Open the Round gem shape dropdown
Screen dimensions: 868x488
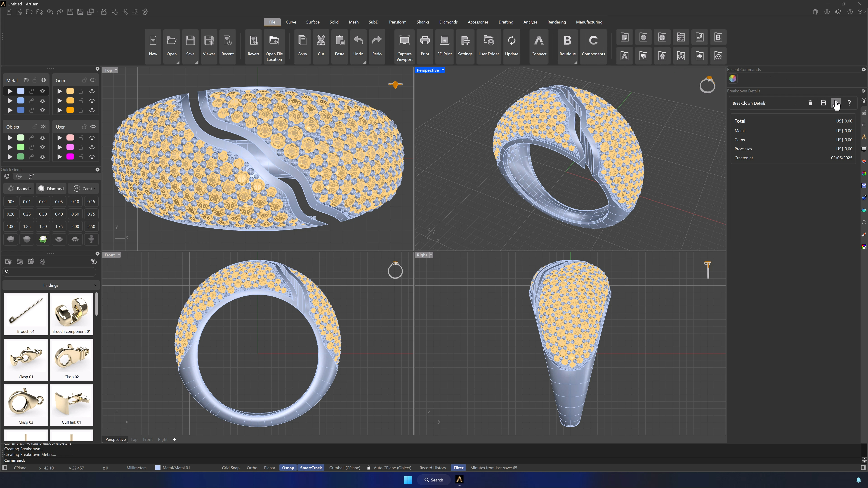(19, 189)
